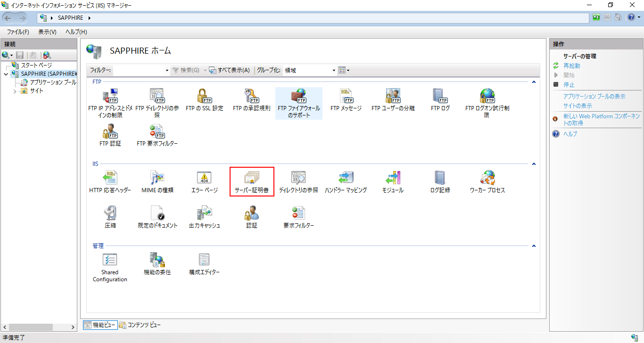
Task: Select スタート ページ tree item
Action: pos(36,65)
